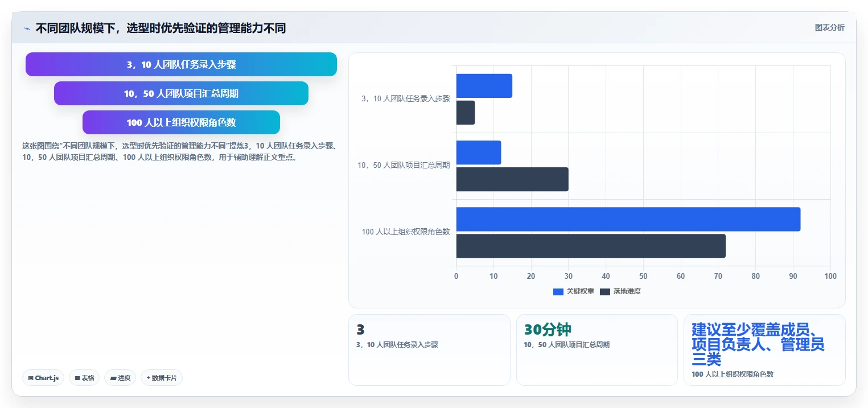Open the data card showing 30分钟
Image resolution: width=868 pixels, height=408 pixels.
(597, 350)
